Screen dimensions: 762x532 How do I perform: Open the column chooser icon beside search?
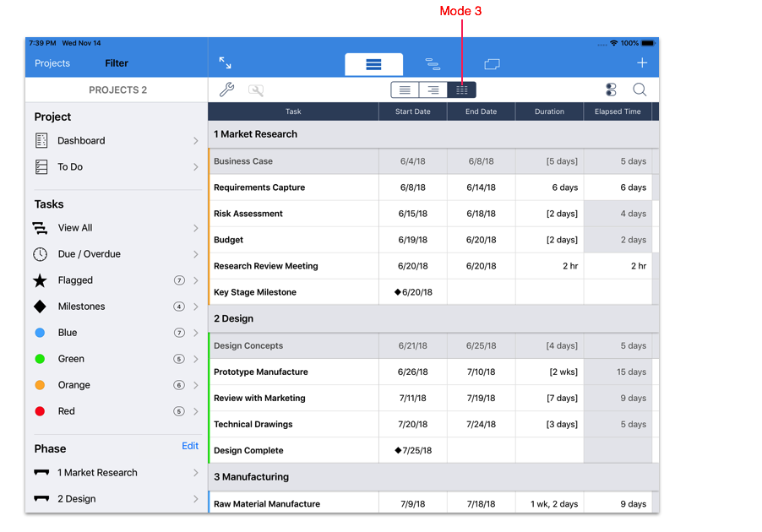point(611,90)
